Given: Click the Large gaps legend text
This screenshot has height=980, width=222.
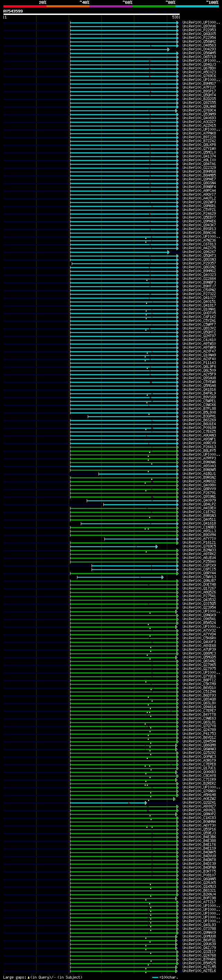Looking at the screenshot, I should [43, 977].
